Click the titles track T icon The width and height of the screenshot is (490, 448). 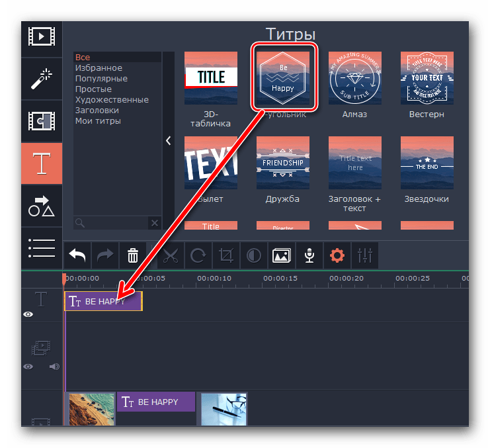click(41, 299)
